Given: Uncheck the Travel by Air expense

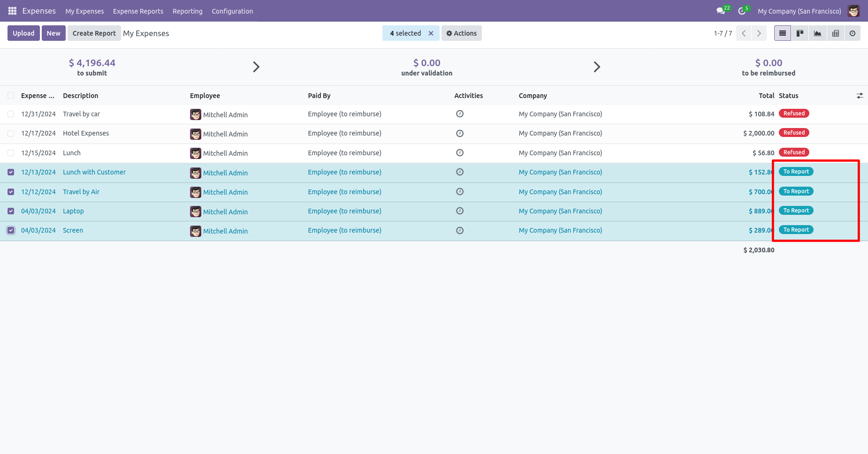Looking at the screenshot, I should [x=11, y=192].
